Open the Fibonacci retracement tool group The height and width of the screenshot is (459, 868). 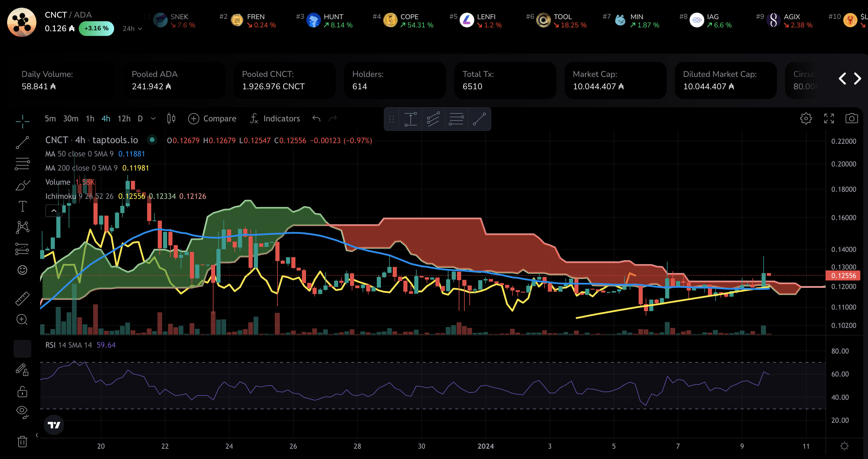(x=23, y=164)
